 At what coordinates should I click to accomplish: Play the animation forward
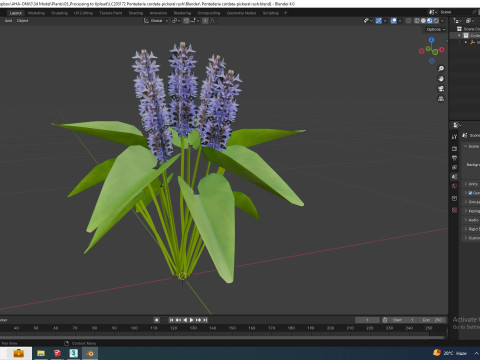(x=192, y=320)
